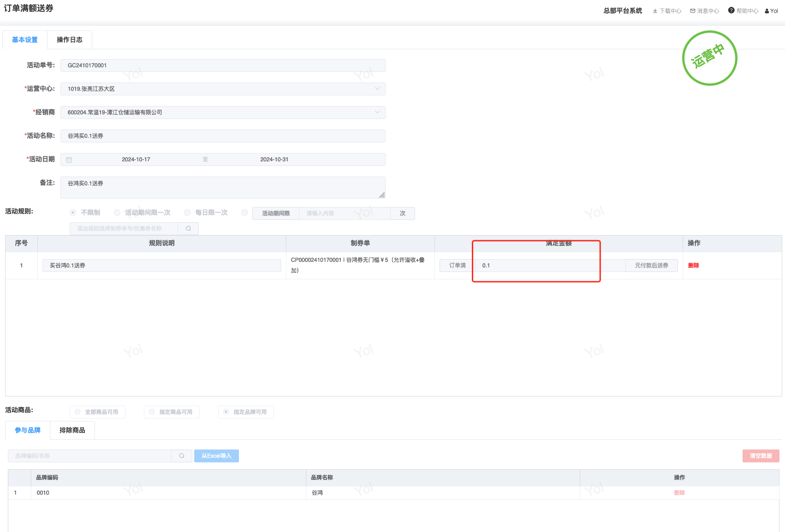
Task: Choose 指定商品可用 radio option
Action: [x=152, y=412]
